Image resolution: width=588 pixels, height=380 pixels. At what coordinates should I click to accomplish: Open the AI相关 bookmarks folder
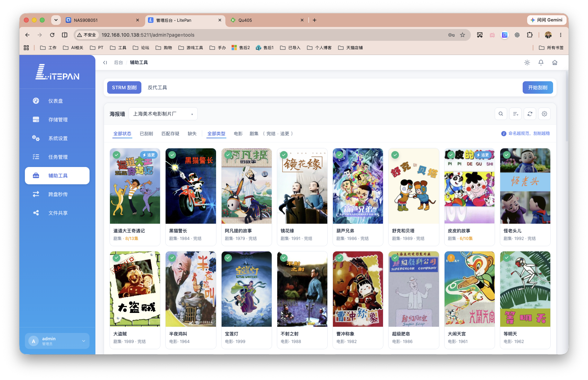tap(73, 48)
